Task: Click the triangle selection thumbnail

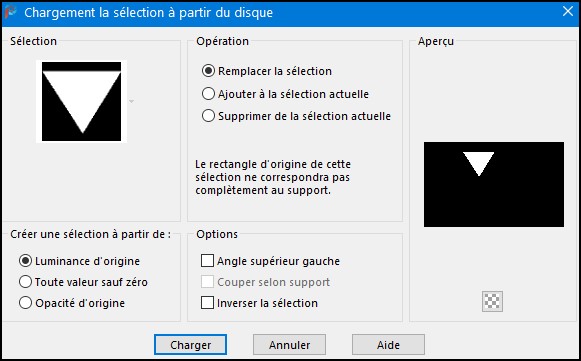Action: [82, 102]
